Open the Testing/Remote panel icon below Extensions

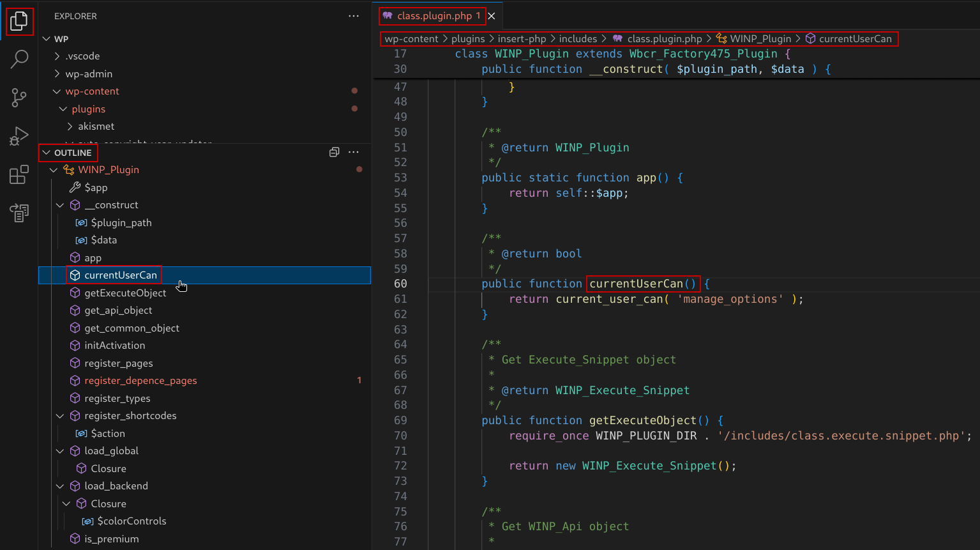tap(19, 213)
